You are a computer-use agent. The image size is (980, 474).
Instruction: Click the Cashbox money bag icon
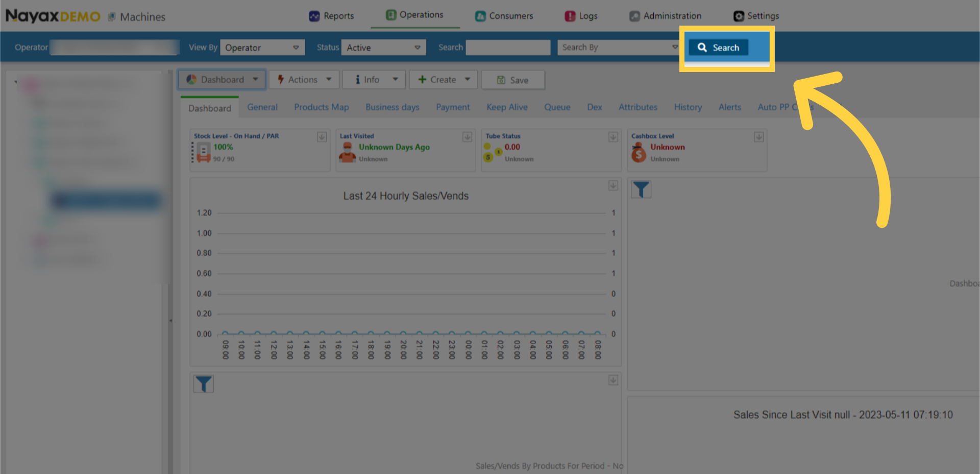pos(639,152)
